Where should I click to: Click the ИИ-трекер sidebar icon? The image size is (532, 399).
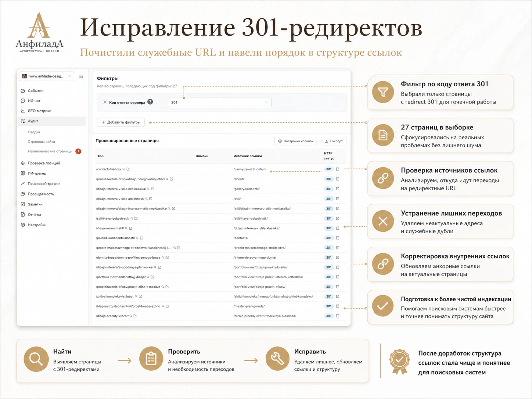click(x=23, y=173)
